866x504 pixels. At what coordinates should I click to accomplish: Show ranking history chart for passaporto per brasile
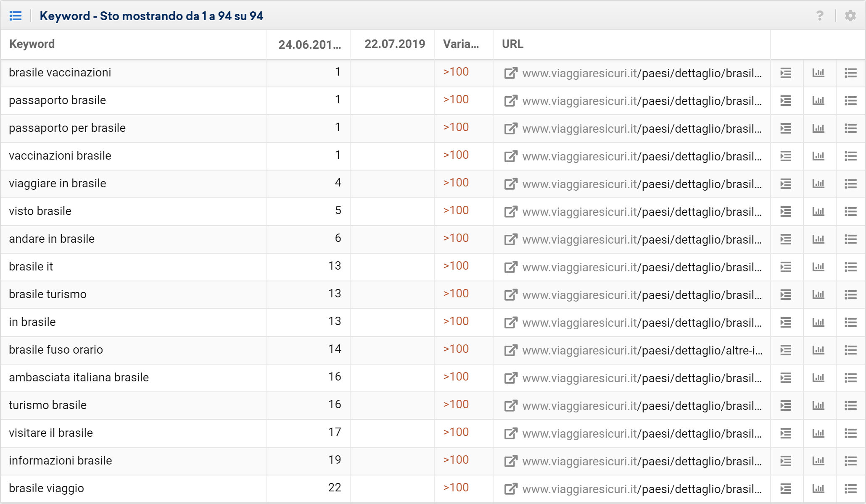pyautogui.click(x=818, y=129)
